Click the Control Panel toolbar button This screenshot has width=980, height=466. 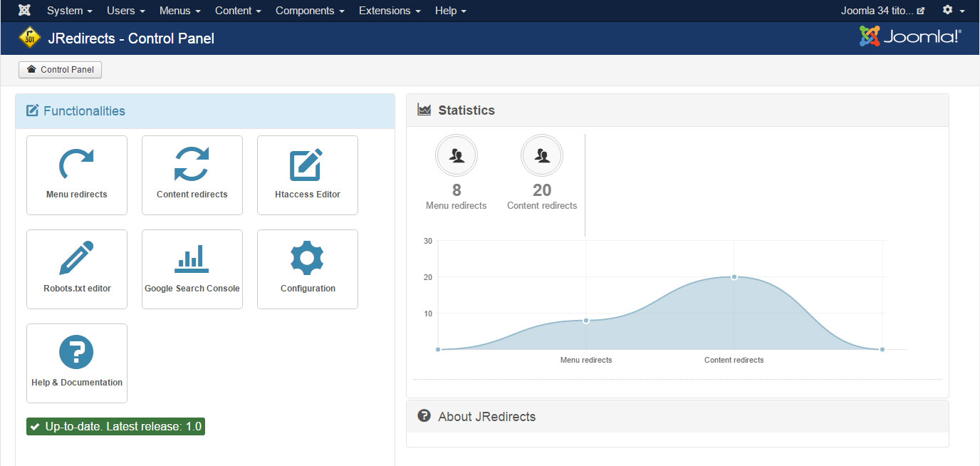click(x=61, y=70)
